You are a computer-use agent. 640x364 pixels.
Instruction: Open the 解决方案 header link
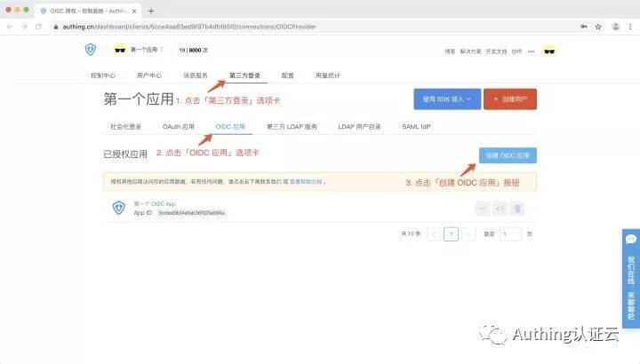click(x=470, y=51)
